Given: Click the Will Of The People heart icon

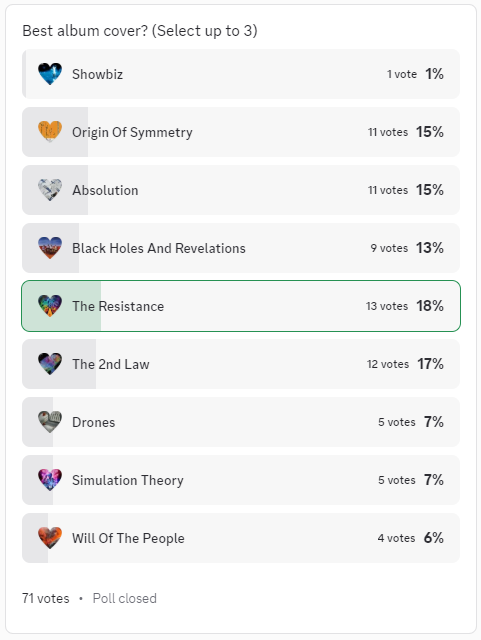Looking at the screenshot, I should tap(50, 538).
